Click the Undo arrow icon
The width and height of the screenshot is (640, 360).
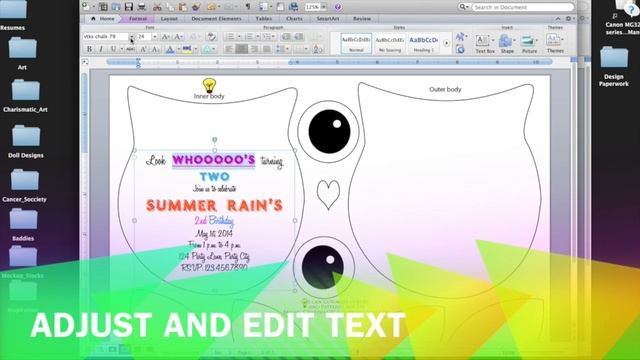coord(211,7)
